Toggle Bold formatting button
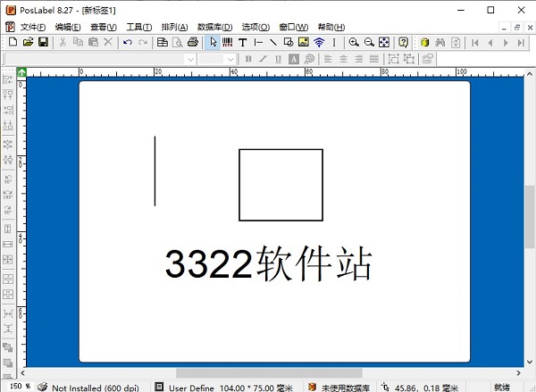Screen dimensions: 536x392 point(248,59)
